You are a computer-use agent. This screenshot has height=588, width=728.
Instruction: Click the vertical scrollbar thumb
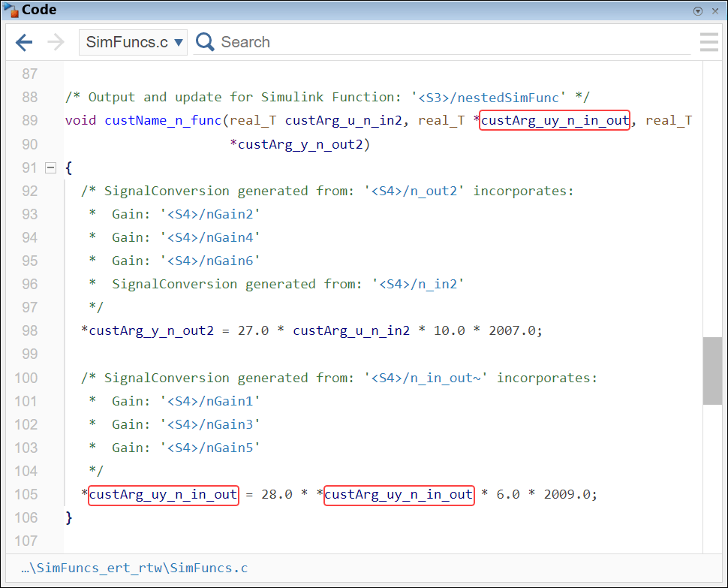click(x=711, y=371)
